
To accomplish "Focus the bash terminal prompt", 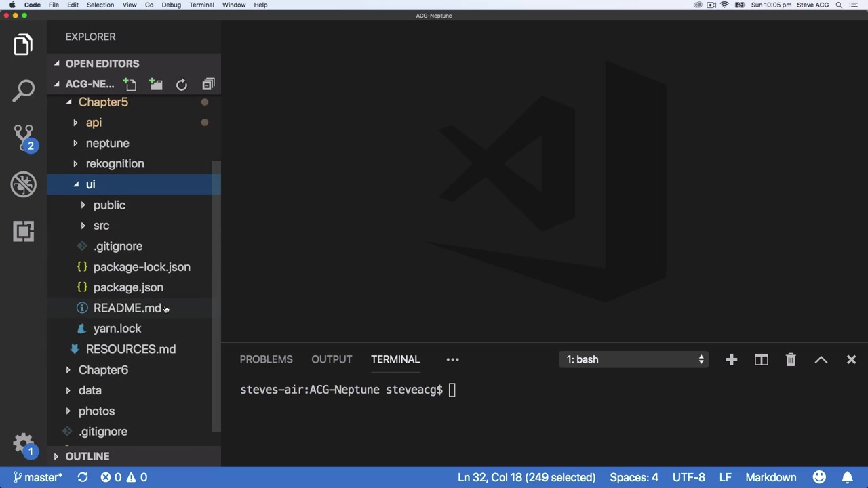I will (x=348, y=390).
